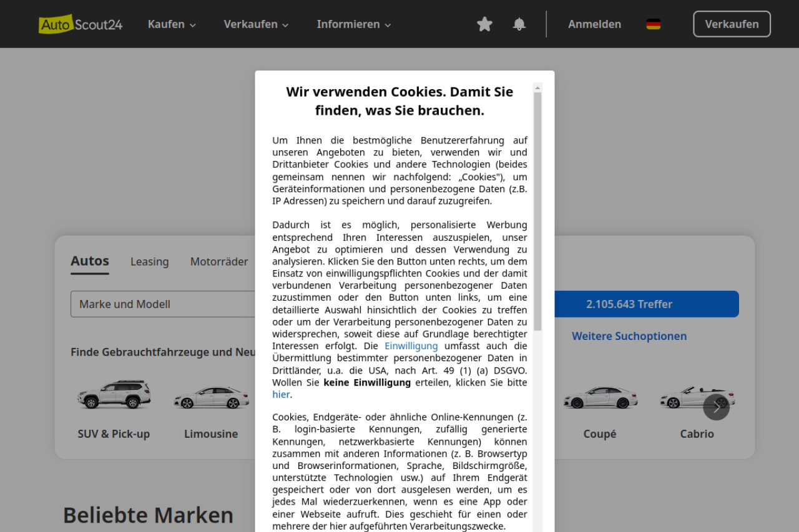Expand the Verkaufen dropdown in navigation
799x532 pixels.
pyautogui.click(x=256, y=24)
